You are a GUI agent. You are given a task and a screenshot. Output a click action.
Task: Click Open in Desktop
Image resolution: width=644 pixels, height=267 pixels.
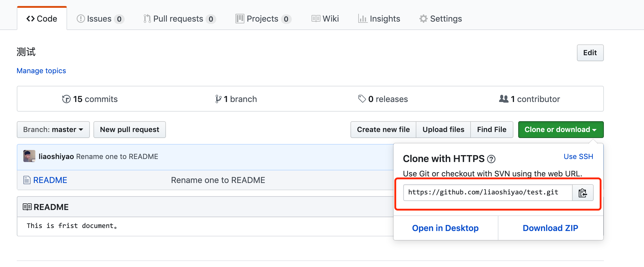coord(445,228)
